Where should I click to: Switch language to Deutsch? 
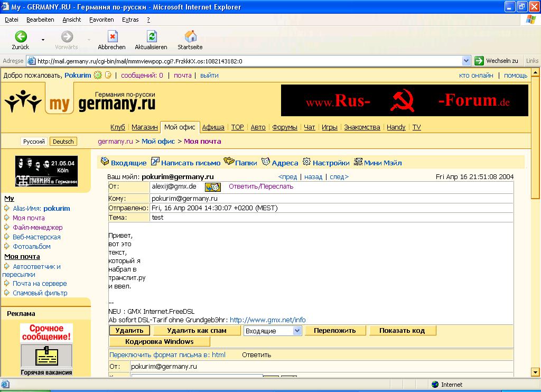click(63, 142)
